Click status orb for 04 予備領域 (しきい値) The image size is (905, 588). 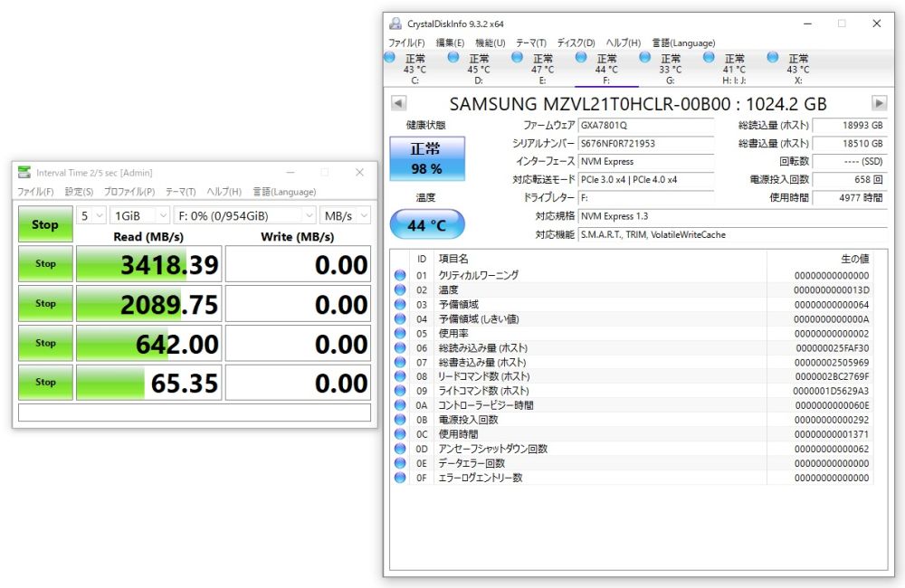[400, 318]
